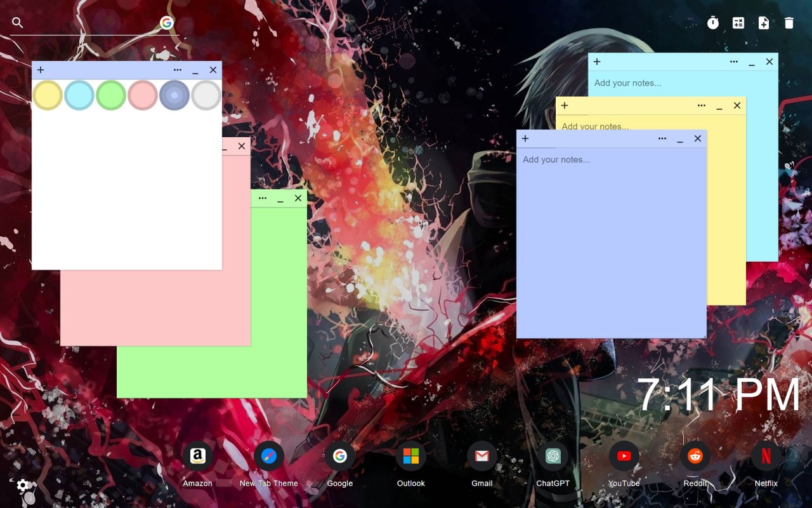This screenshot has height=508, width=812.
Task: Open the three-dot menu on the purple note
Action: tap(662, 138)
